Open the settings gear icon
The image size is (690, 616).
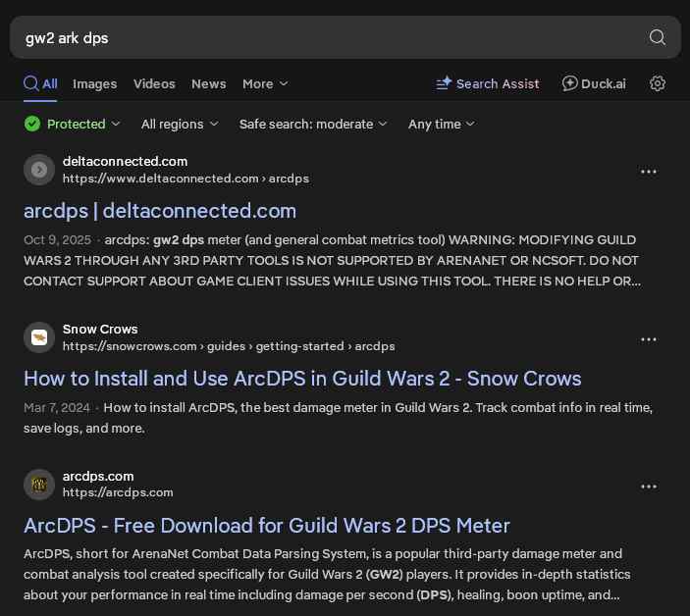[658, 83]
